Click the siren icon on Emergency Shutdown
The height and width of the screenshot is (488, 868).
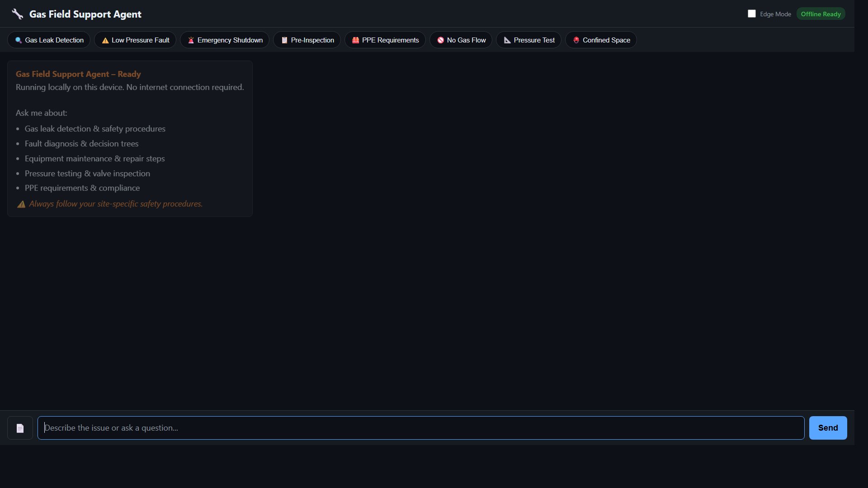(191, 40)
